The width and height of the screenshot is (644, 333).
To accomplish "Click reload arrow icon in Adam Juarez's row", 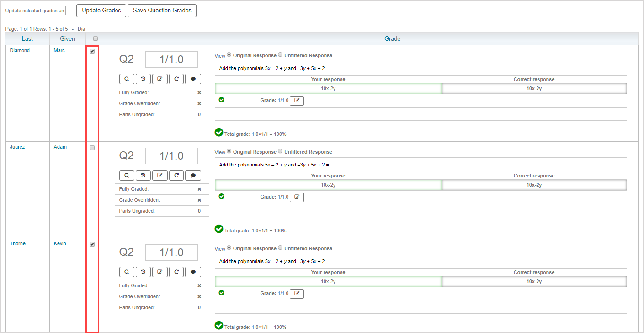I will pos(176,175).
